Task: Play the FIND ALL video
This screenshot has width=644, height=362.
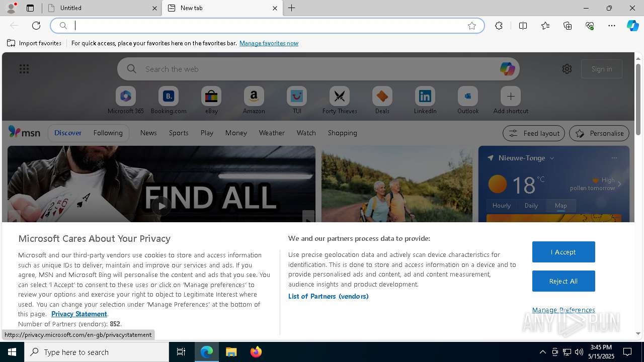Action: click(x=161, y=206)
